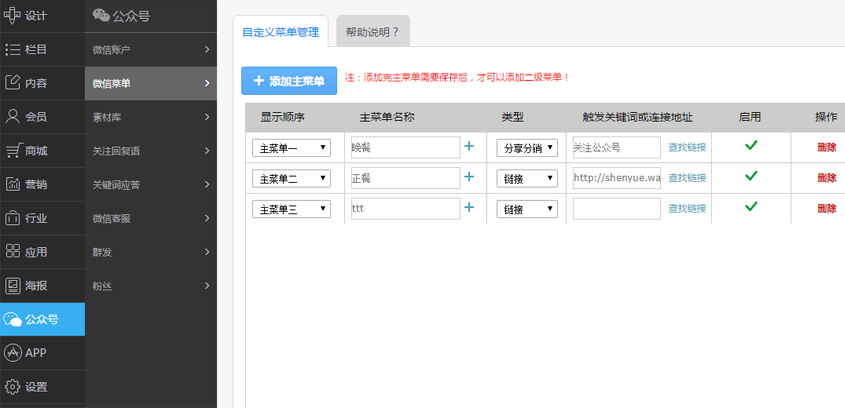Click 查找链接 link in the ttt row

pos(687,209)
